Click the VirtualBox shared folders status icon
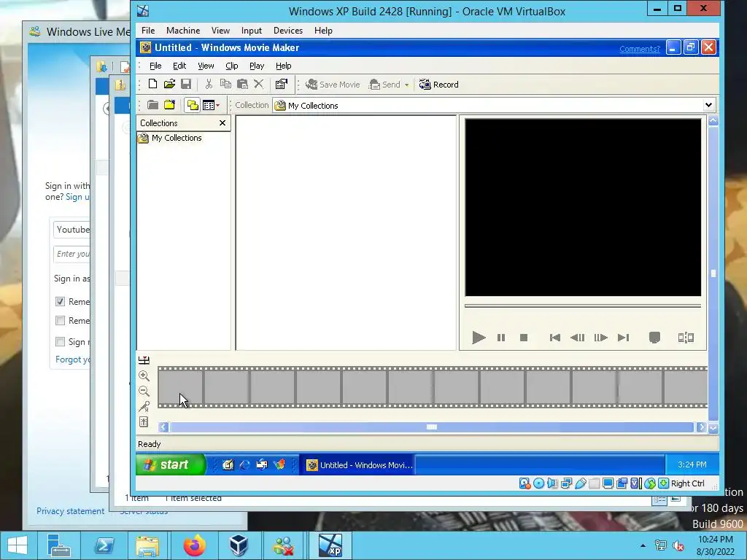This screenshot has height=560, width=747. pyautogui.click(x=594, y=484)
